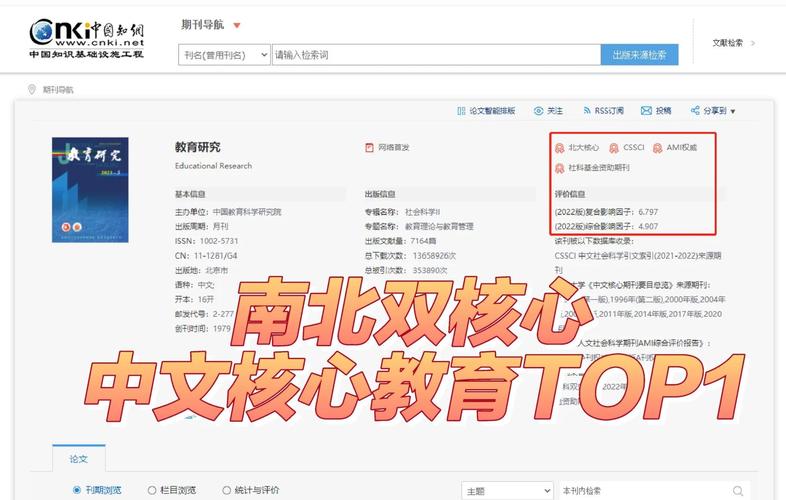Switch to the 论文 tab
The height and width of the screenshot is (500, 786).
pos(79,458)
